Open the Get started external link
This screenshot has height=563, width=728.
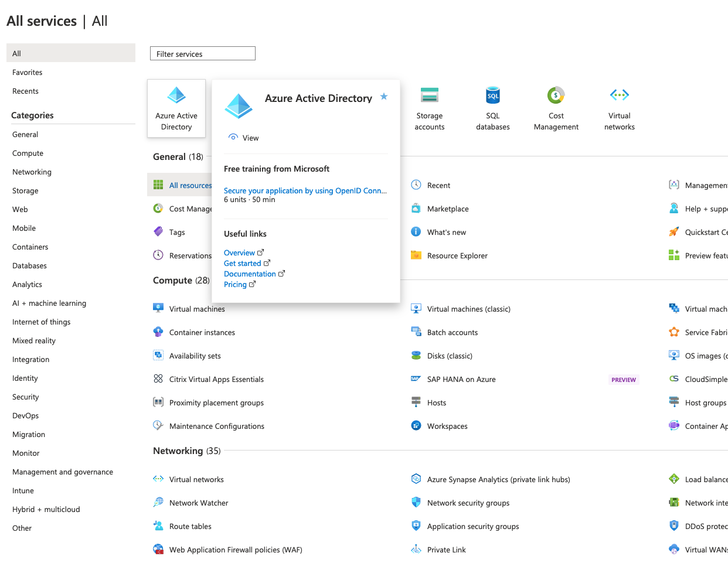tap(247, 263)
